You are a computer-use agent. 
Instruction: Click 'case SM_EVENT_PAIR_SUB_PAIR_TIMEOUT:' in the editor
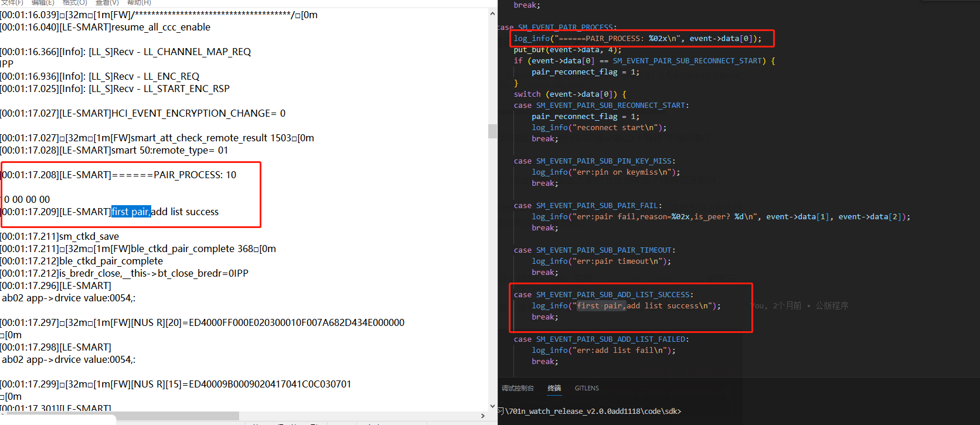click(594, 250)
